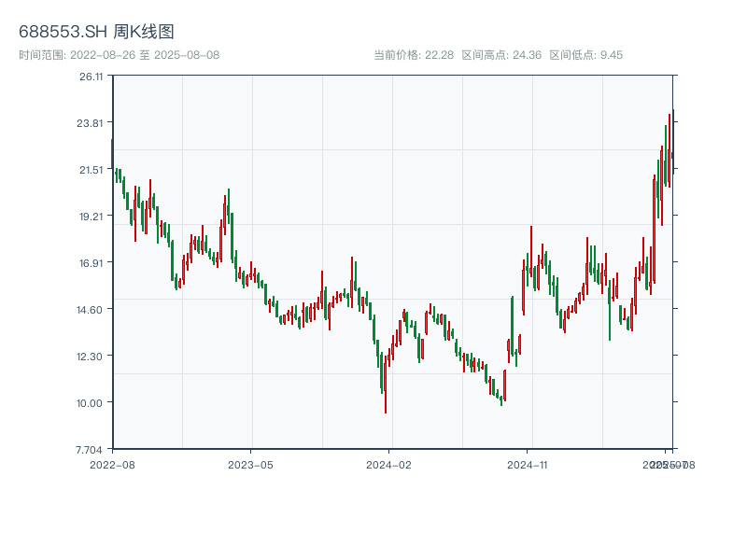Select the 时间范围 date range text
This screenshot has height=560, width=747.
point(120,55)
